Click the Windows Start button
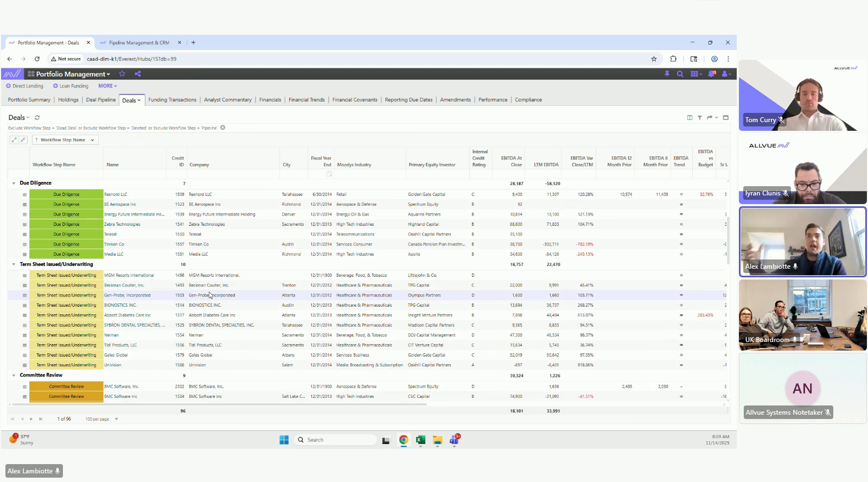The height and width of the screenshot is (482, 868). click(x=284, y=440)
